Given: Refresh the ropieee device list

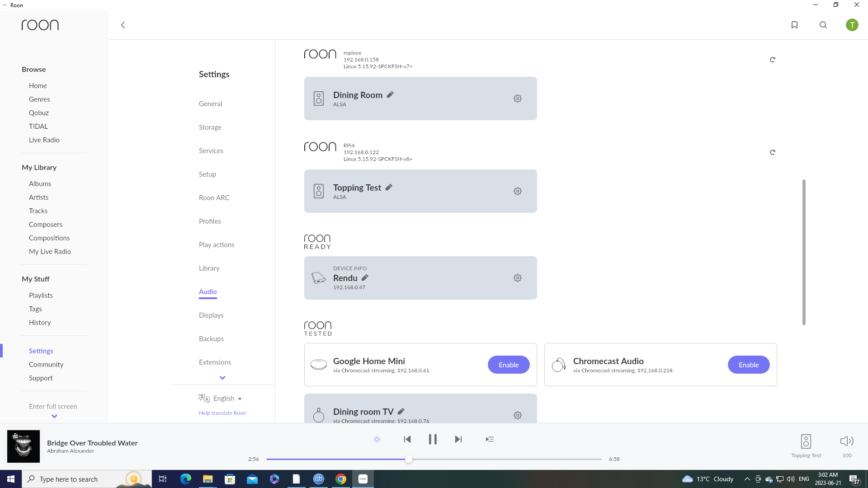Looking at the screenshot, I should 772,60.
